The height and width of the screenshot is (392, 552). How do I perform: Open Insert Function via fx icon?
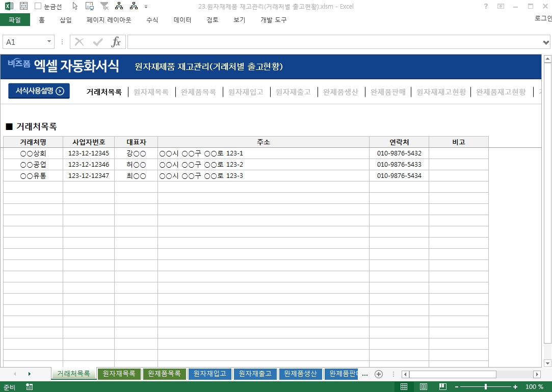[x=116, y=42]
